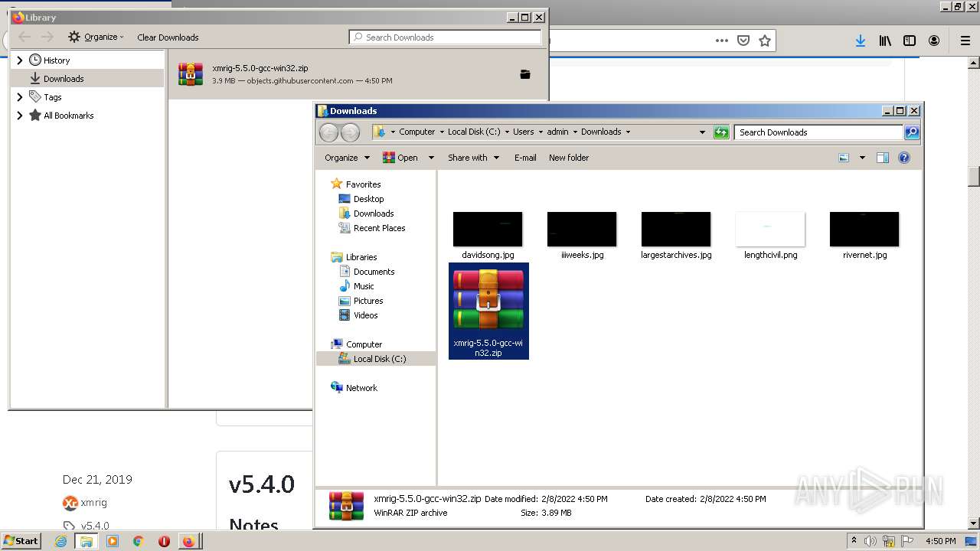Click Opera icon in taskbar
980x551 pixels.
(164, 541)
